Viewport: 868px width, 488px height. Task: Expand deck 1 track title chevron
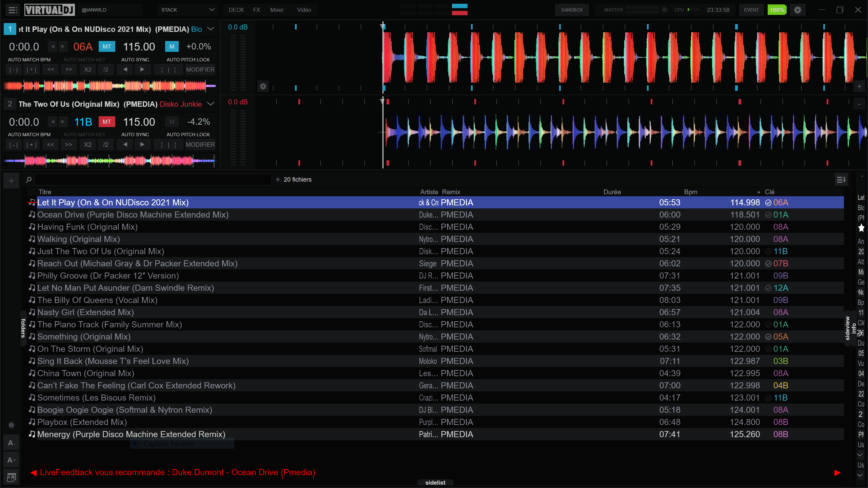pyautogui.click(x=211, y=29)
